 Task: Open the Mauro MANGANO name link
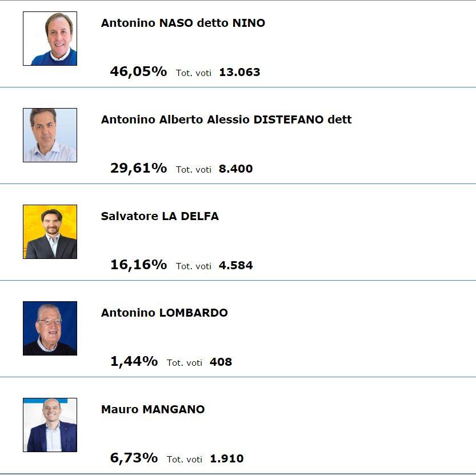tap(153, 410)
